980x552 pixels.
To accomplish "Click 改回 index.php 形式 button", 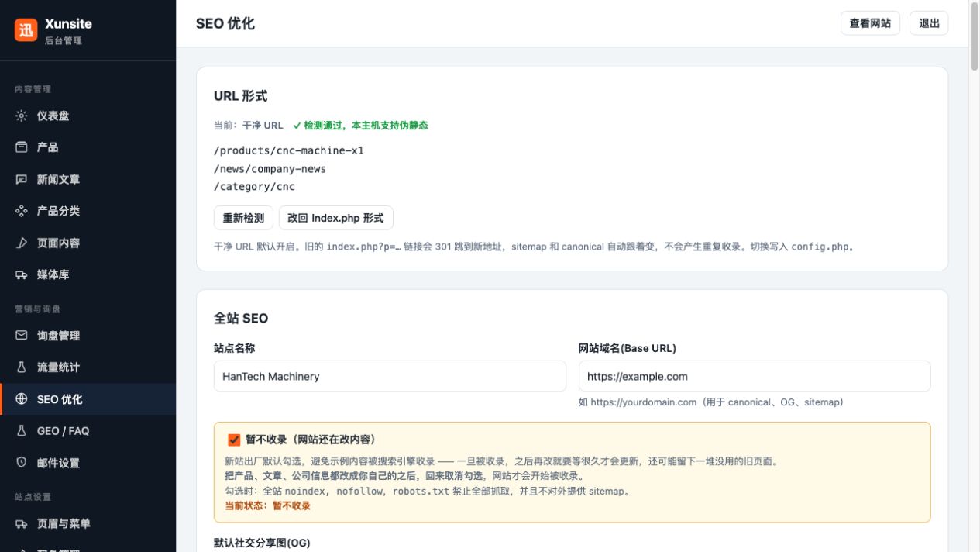I will 335,218.
